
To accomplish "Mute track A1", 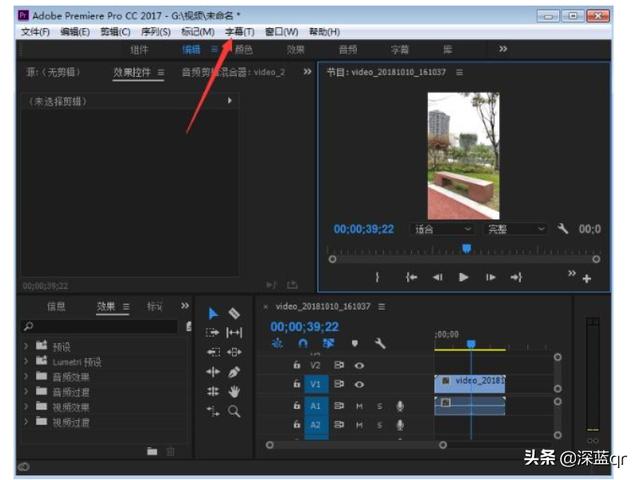I will [x=359, y=406].
